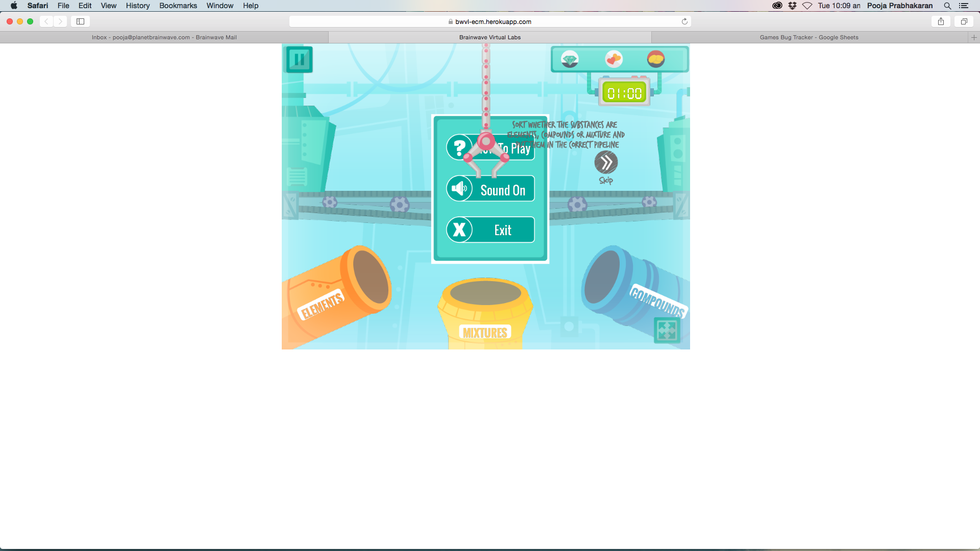The image size is (980, 551).
Task: Open the File menu
Action: [63, 6]
